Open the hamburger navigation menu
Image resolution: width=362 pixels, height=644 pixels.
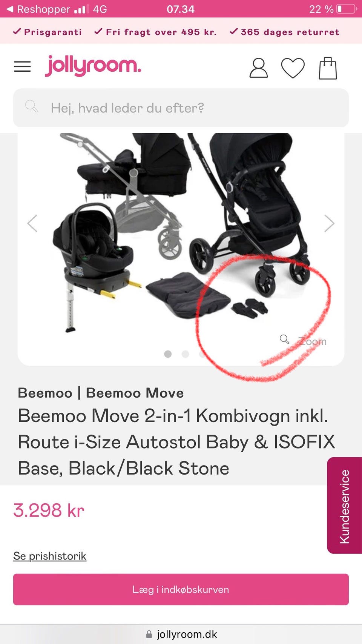click(x=22, y=67)
